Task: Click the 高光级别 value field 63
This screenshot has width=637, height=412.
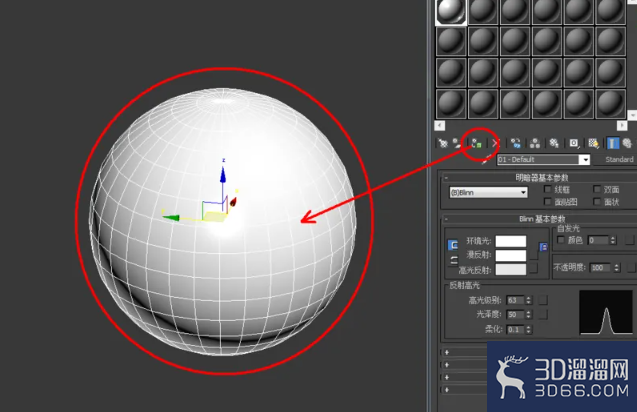Action: coord(516,300)
